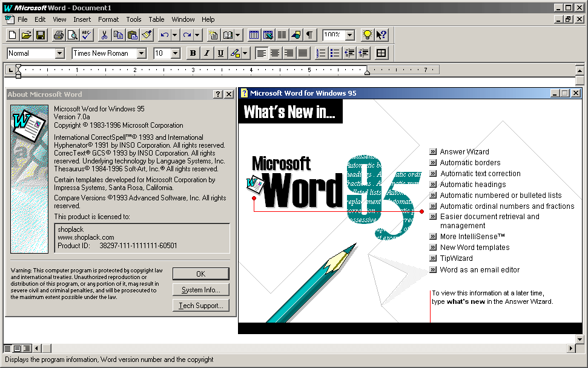Open the Normal style dropdown
Image resolution: width=588 pixels, height=368 pixels.
[59, 54]
